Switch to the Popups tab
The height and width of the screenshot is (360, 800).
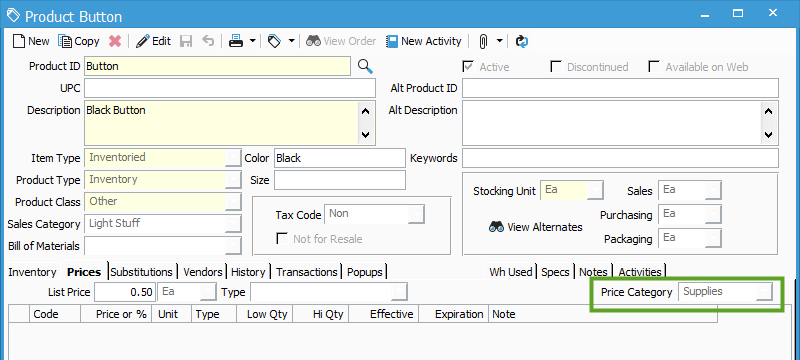pos(365,272)
